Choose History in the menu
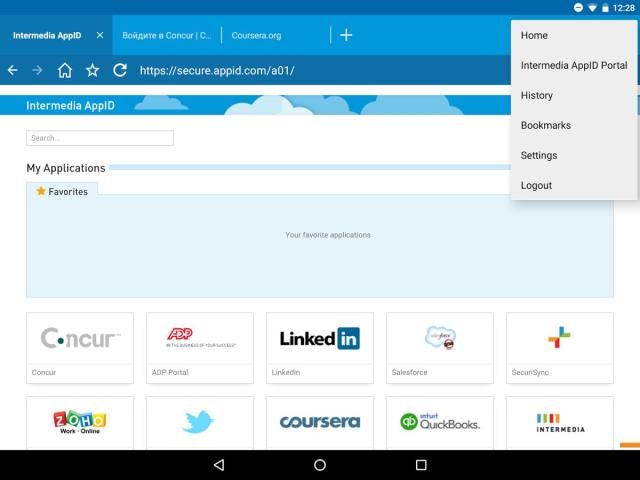This screenshot has height=480, width=640. click(x=536, y=95)
